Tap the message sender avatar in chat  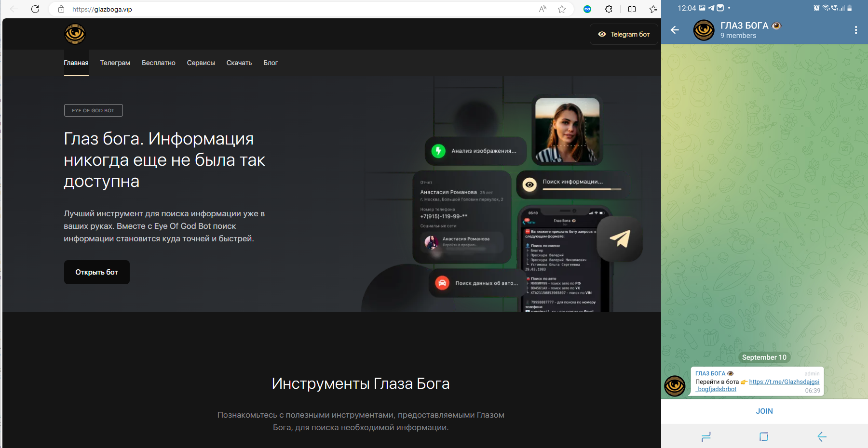(675, 386)
